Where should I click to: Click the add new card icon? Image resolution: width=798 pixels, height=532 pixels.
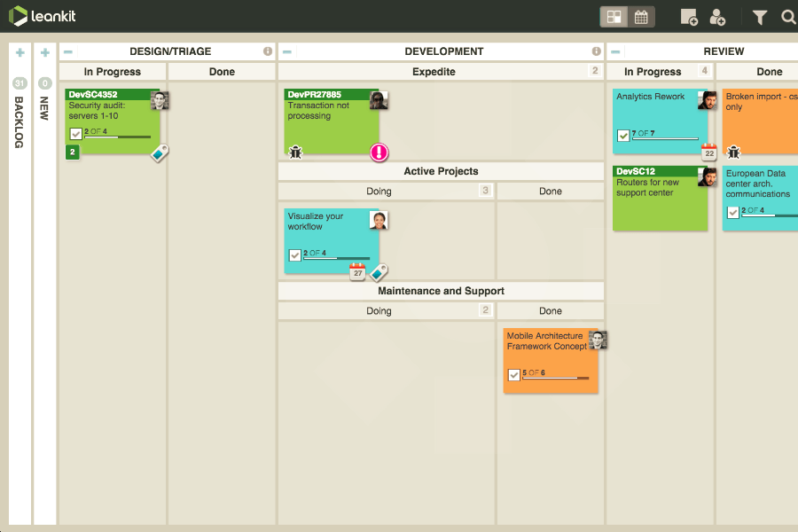(x=689, y=17)
